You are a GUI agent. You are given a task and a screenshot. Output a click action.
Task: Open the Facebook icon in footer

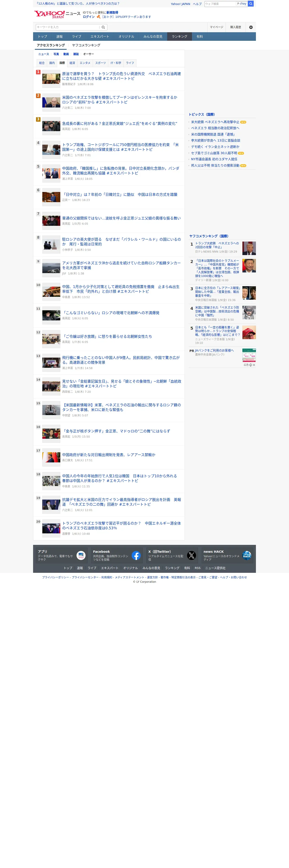pyautogui.click(x=136, y=555)
